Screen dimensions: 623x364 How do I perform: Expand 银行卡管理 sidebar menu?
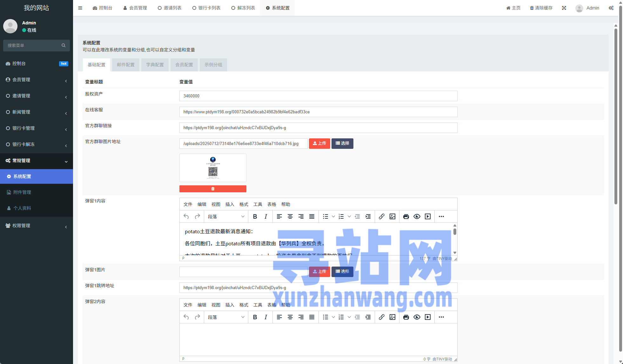coord(37,128)
